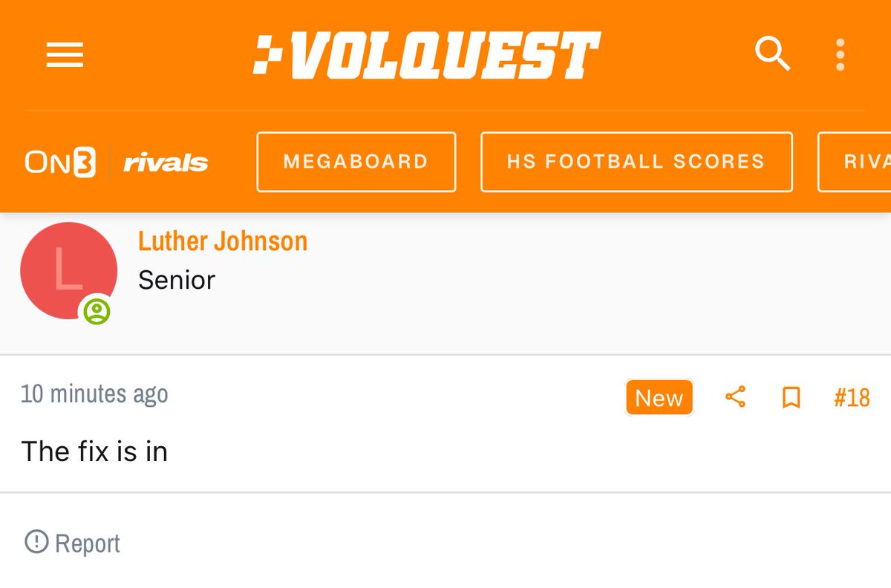The image size is (891, 588).
Task: Open the MEGABOARD tab
Action: tap(356, 162)
